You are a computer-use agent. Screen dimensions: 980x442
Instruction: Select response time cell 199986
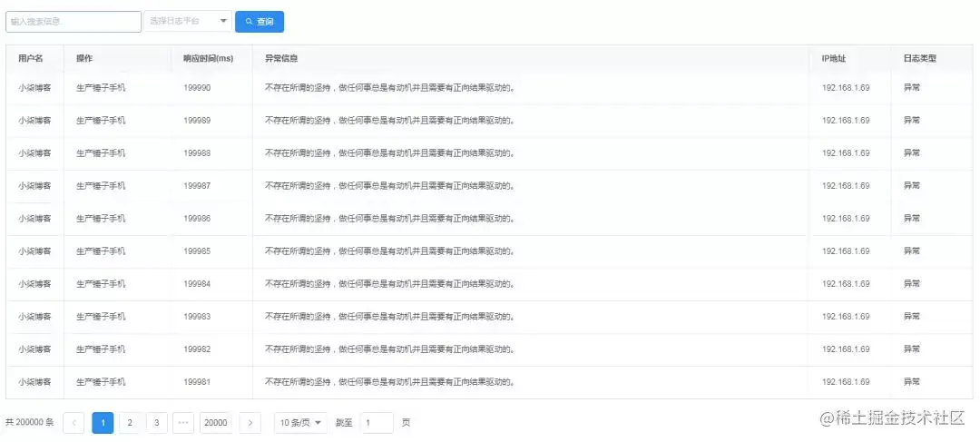tap(197, 218)
